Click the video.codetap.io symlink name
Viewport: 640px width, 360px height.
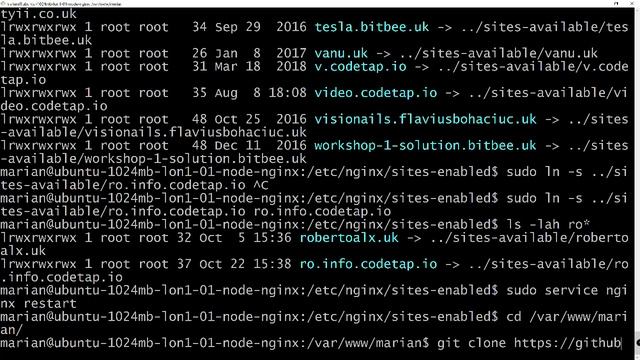pyautogui.click(x=376, y=93)
